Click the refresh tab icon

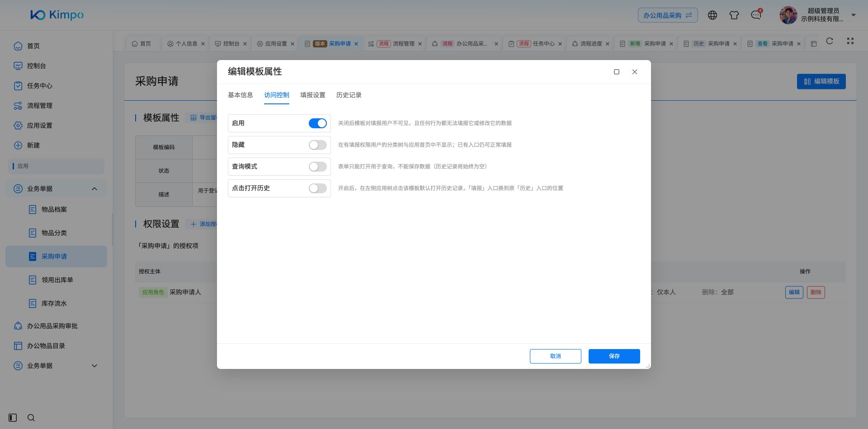(830, 41)
